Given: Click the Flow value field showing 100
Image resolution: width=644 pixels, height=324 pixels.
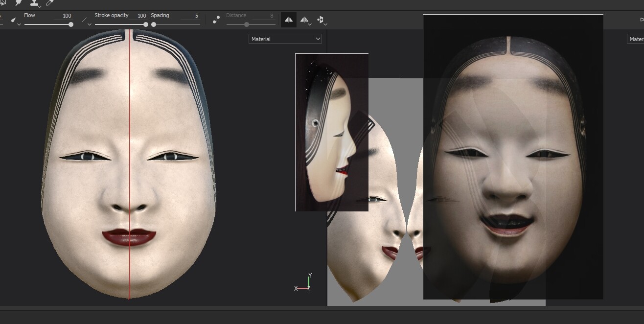Looking at the screenshot, I should pos(67,16).
